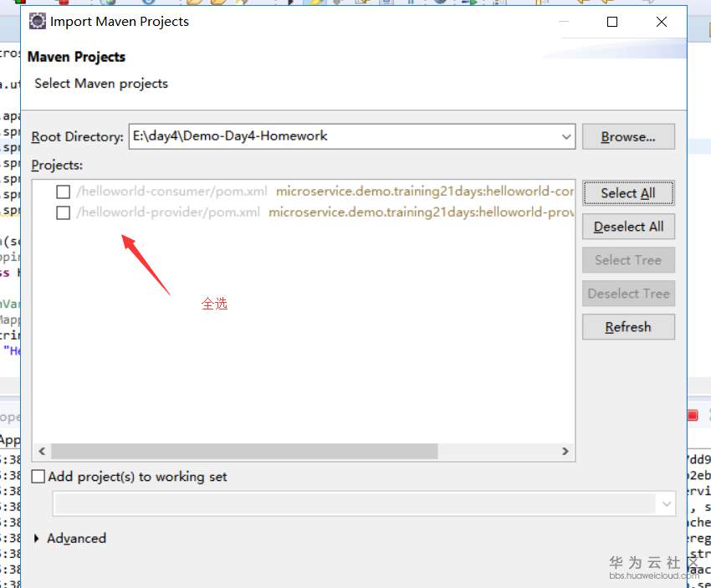Check the helloworld-consumer/pom.xml project checkbox
The image size is (711, 588).
coord(63,192)
